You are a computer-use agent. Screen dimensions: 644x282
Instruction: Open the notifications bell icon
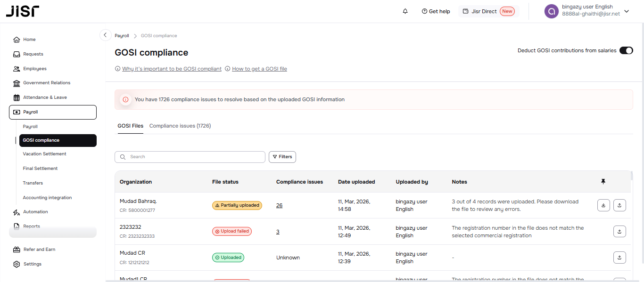(405, 11)
